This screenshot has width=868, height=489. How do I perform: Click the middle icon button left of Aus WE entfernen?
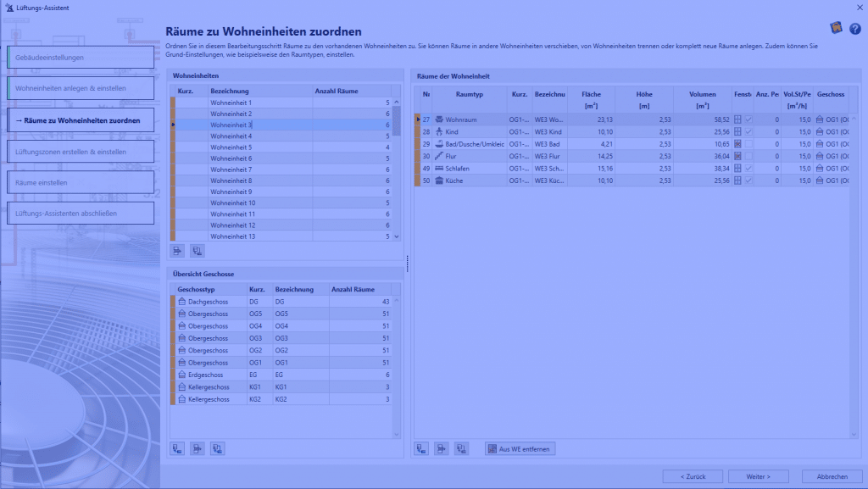pos(441,448)
